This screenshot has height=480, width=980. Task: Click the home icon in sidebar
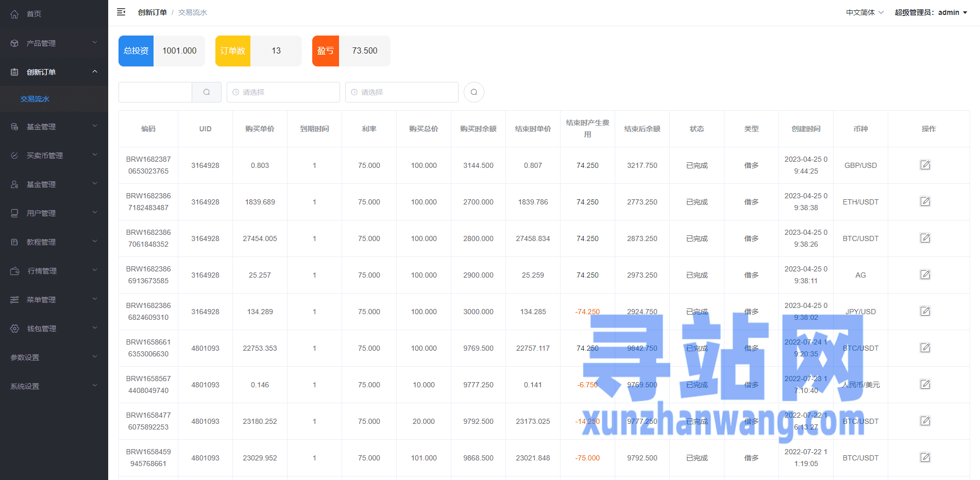click(x=14, y=14)
